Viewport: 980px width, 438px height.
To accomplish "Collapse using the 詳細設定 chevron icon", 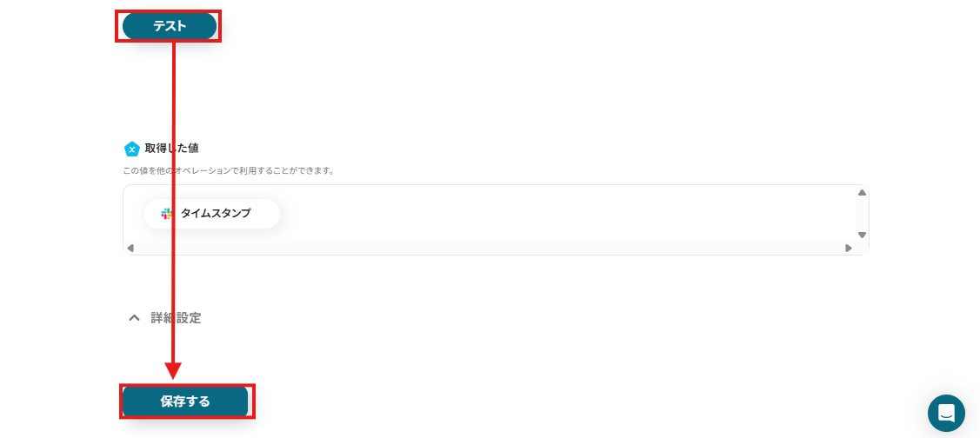I will (134, 317).
